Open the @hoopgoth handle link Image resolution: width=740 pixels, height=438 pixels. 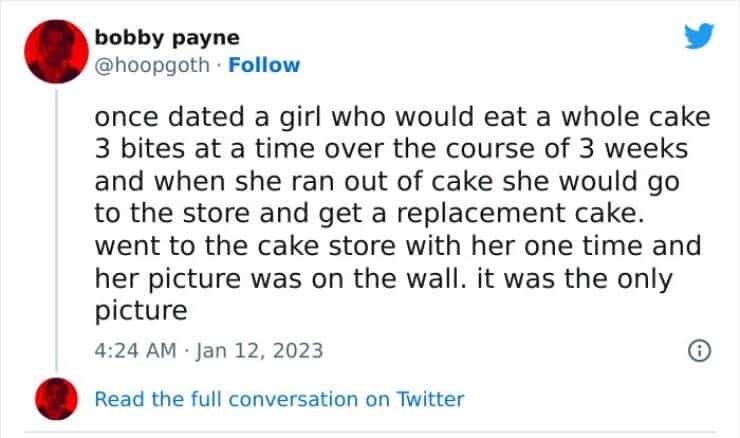[x=153, y=65]
